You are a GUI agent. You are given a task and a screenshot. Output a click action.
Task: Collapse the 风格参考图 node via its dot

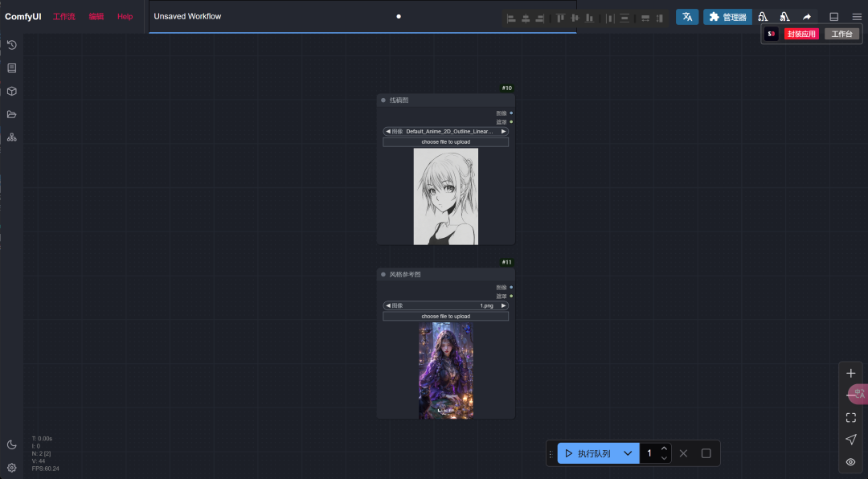[x=383, y=274]
